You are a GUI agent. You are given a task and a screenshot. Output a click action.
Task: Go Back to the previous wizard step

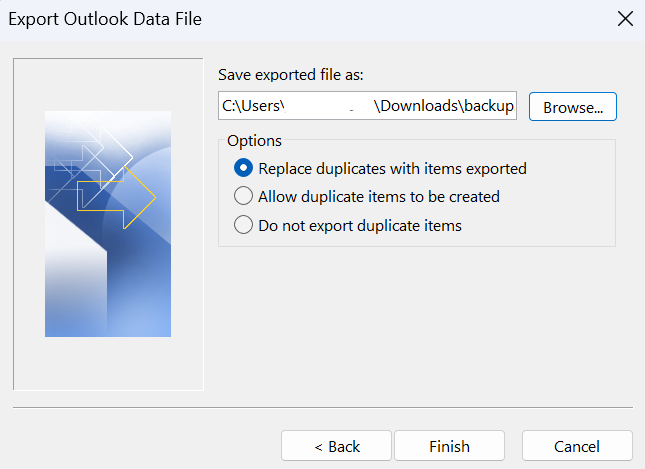point(337,446)
